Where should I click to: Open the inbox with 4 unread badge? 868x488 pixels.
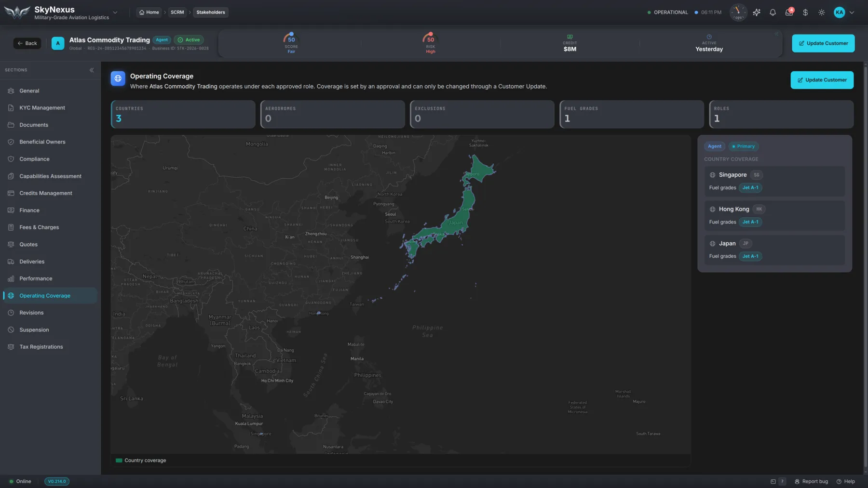click(x=789, y=13)
